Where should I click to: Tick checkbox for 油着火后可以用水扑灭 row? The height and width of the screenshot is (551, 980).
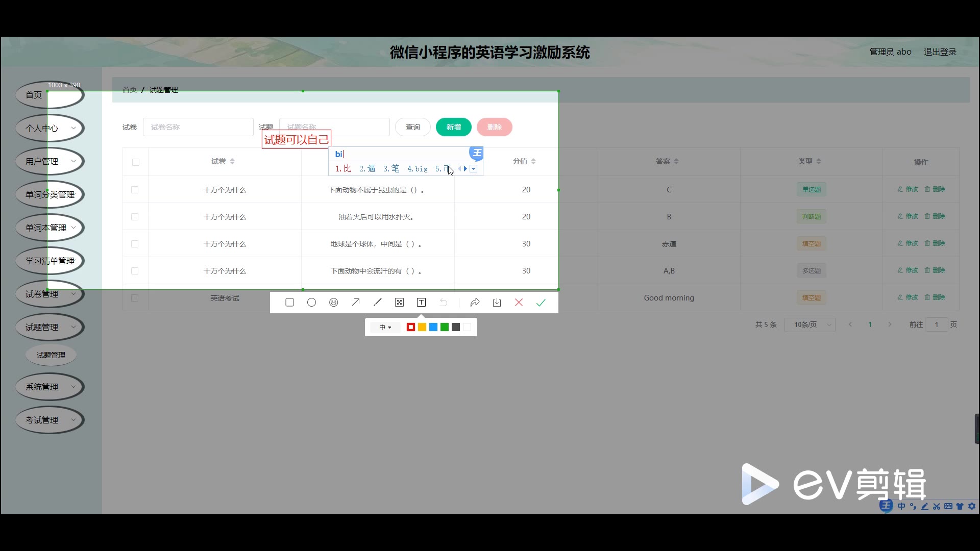tap(135, 217)
